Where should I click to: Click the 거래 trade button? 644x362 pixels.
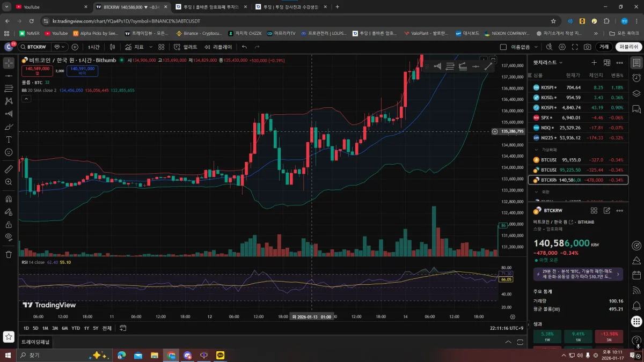(x=604, y=47)
